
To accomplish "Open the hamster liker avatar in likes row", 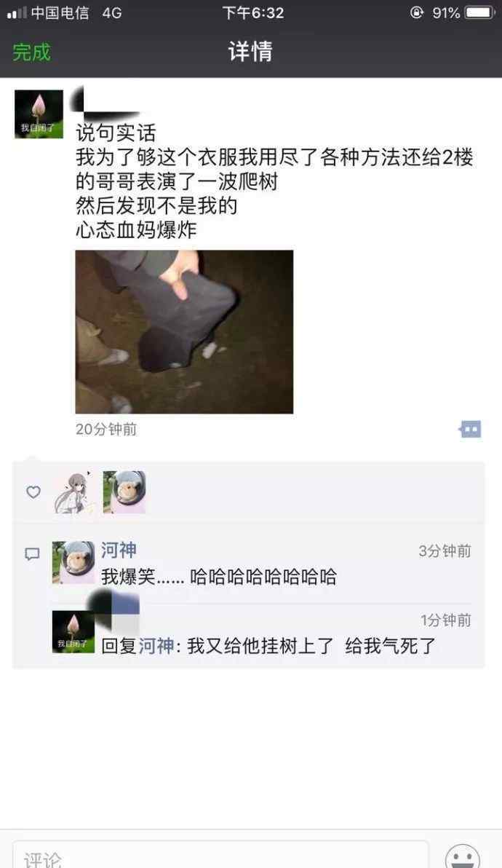I will [x=124, y=492].
